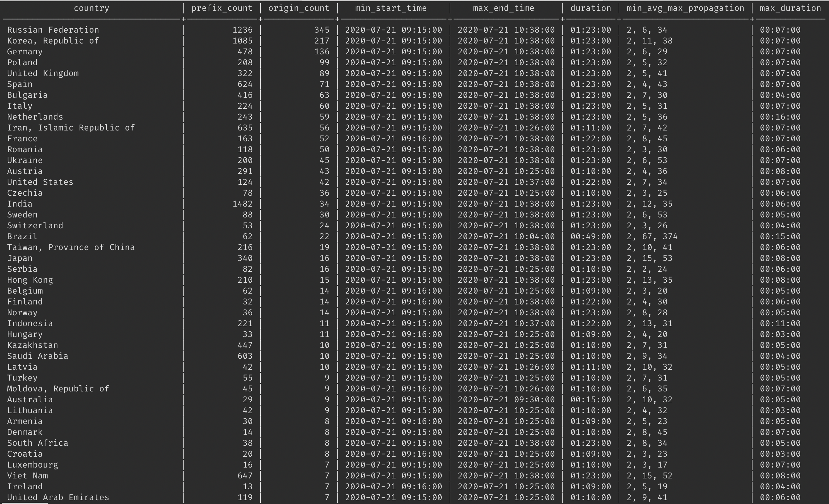This screenshot has width=829, height=504.
Task: Select the 'Turkey' country cell
Action: pyautogui.click(x=22, y=378)
